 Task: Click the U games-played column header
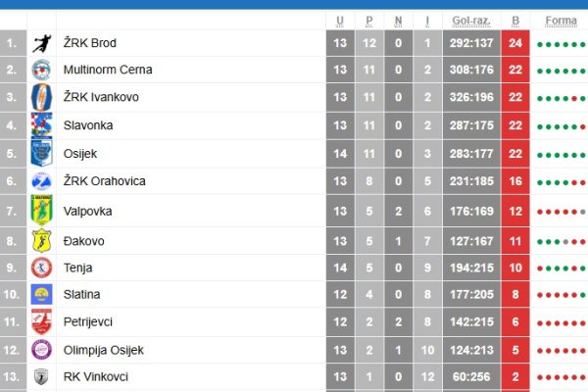click(x=340, y=21)
